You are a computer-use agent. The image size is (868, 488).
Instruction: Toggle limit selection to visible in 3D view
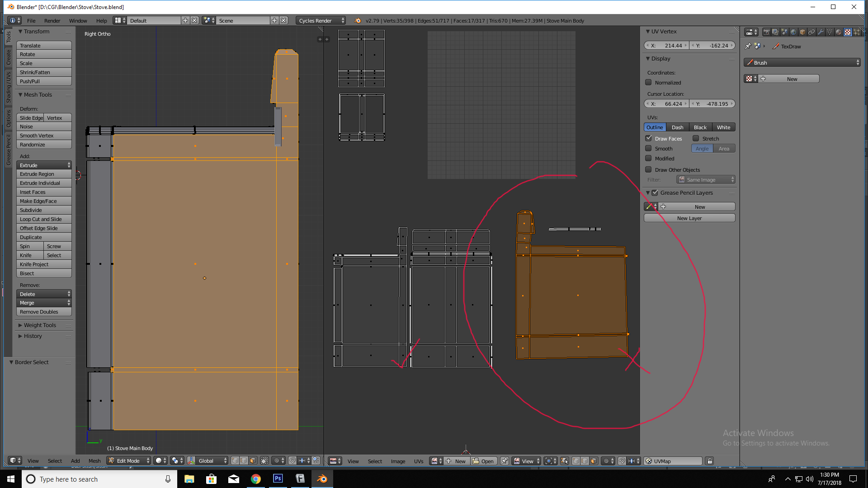click(x=264, y=461)
